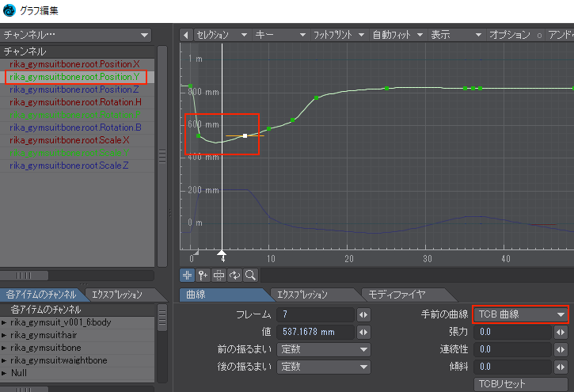Open the 後の振るまい dropdown
The width and height of the screenshot is (574, 392).
tap(324, 367)
